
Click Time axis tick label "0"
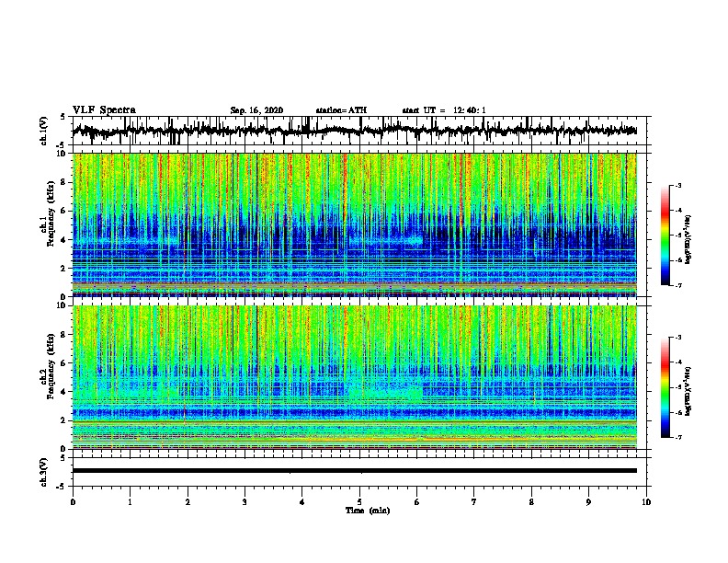tap(73, 502)
